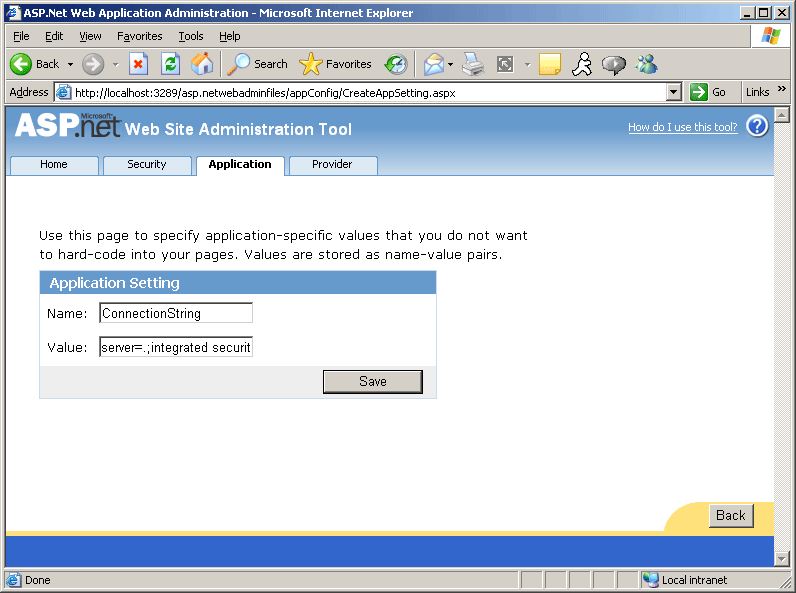This screenshot has height=593, width=796.
Task: Click the Value text field
Action: point(176,347)
